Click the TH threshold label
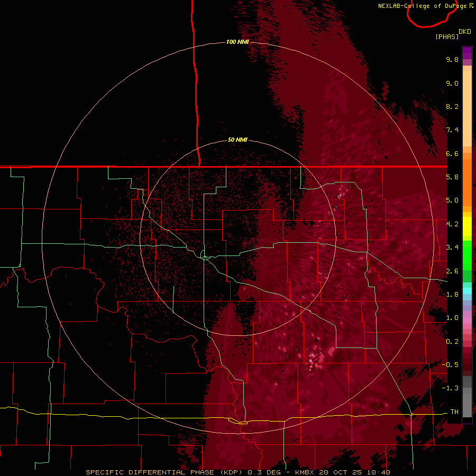The width and height of the screenshot is (476, 476). [x=454, y=412]
